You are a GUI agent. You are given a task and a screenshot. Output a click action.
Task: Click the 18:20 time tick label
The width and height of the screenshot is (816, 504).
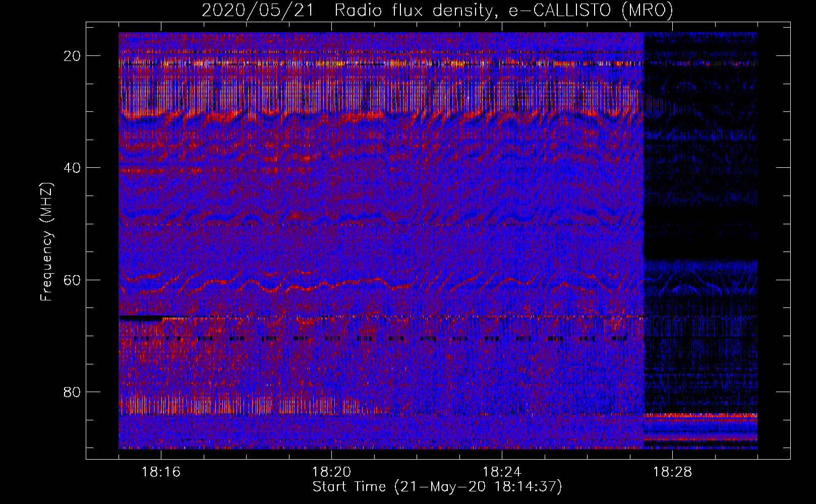pyautogui.click(x=331, y=472)
